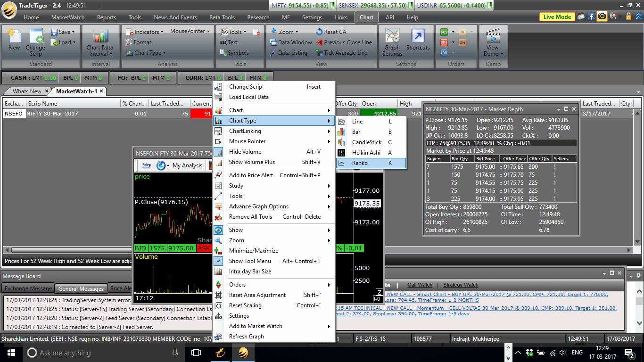Expand Mouse Pointer submenu in context menu

(274, 141)
